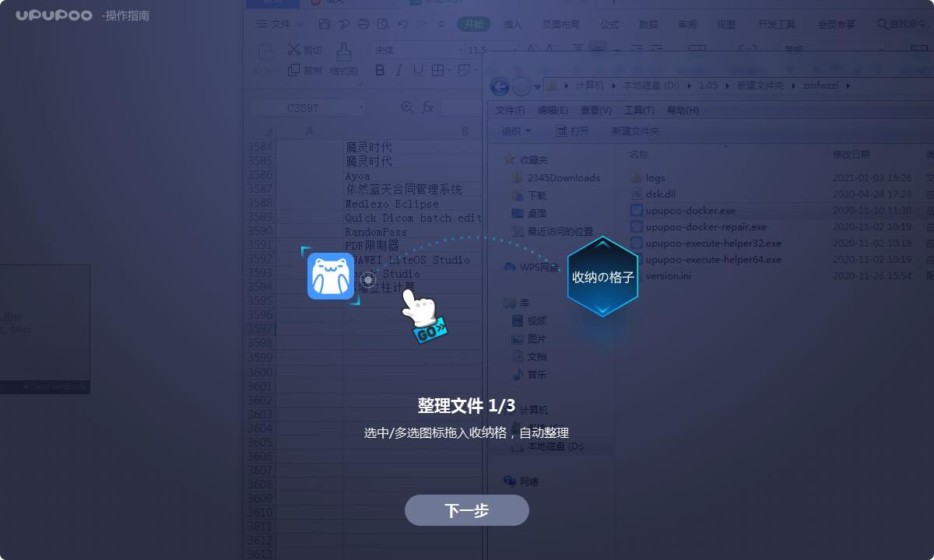Click the 格式刷 format painter icon
The image size is (934, 560).
(343, 53)
